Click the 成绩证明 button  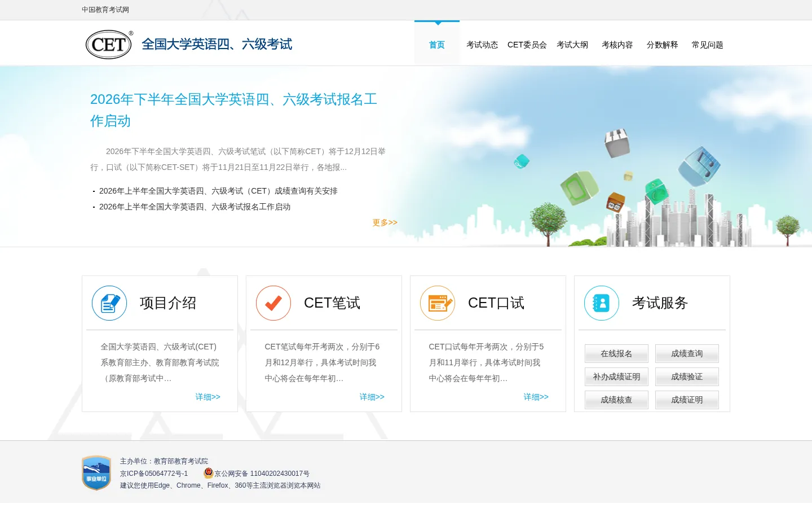coord(687,400)
